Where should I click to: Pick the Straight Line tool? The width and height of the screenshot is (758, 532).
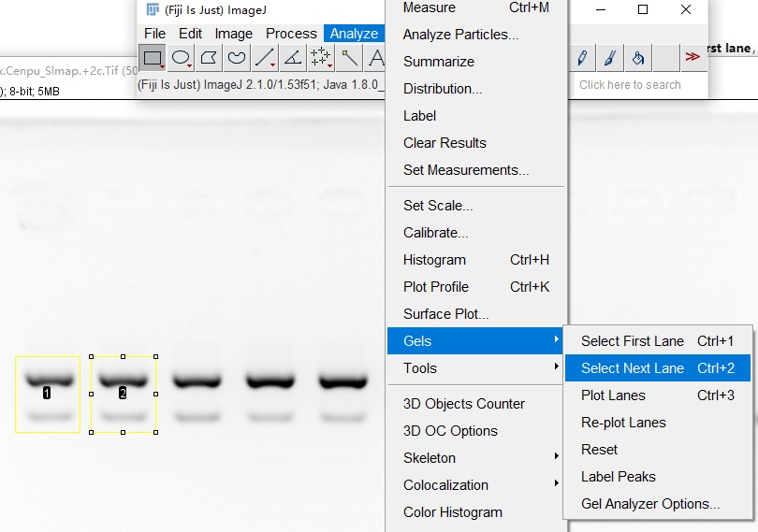click(265, 58)
